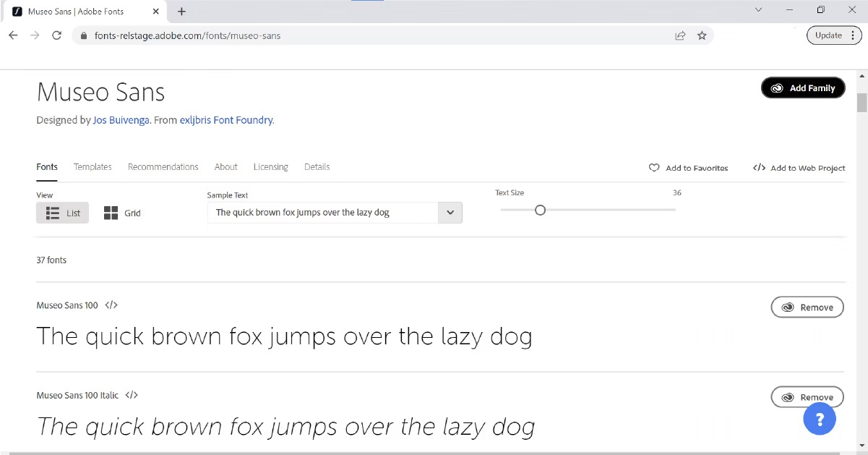
Task: Bookmark this page with the star icon
Action: (702, 35)
